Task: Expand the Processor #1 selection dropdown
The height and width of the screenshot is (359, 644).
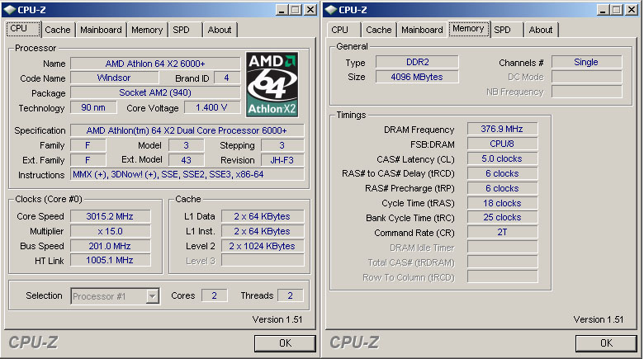Action: [153, 296]
